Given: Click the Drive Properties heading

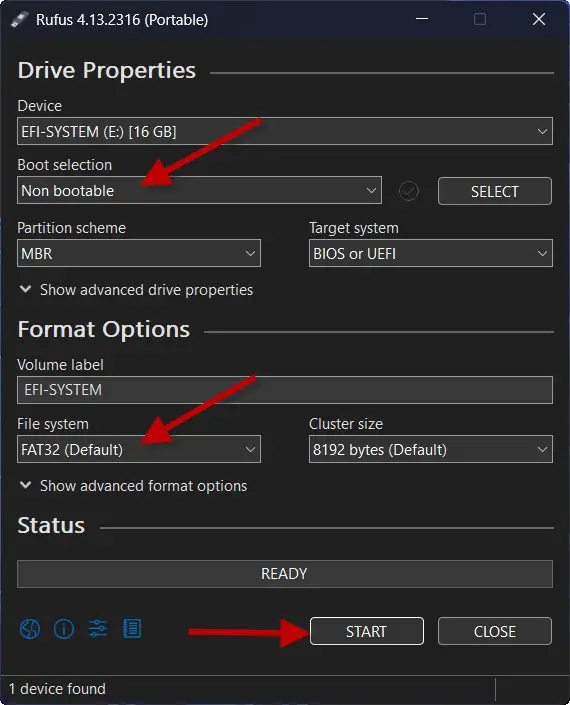Looking at the screenshot, I should pyautogui.click(x=107, y=71).
